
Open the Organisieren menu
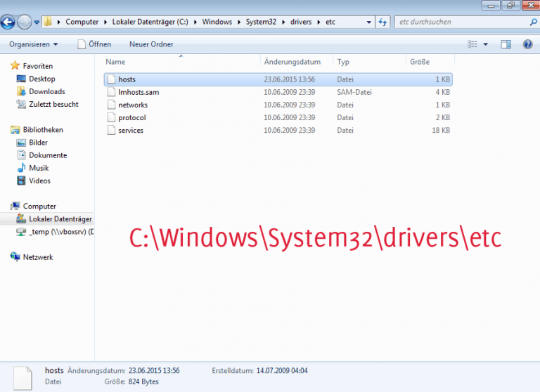[34, 44]
